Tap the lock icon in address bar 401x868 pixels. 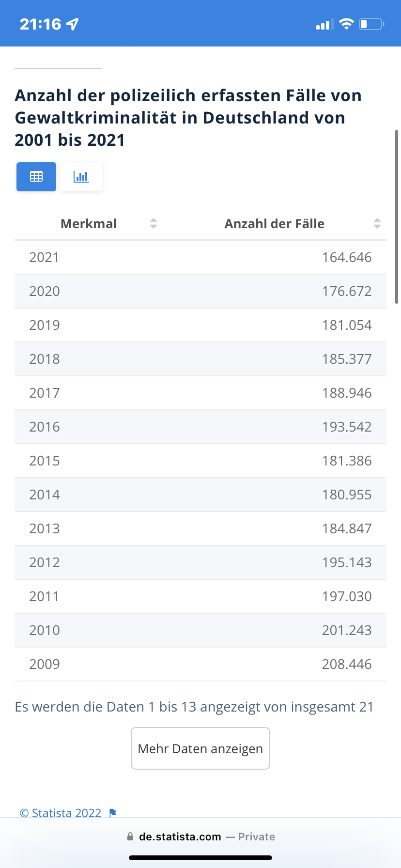(130, 837)
